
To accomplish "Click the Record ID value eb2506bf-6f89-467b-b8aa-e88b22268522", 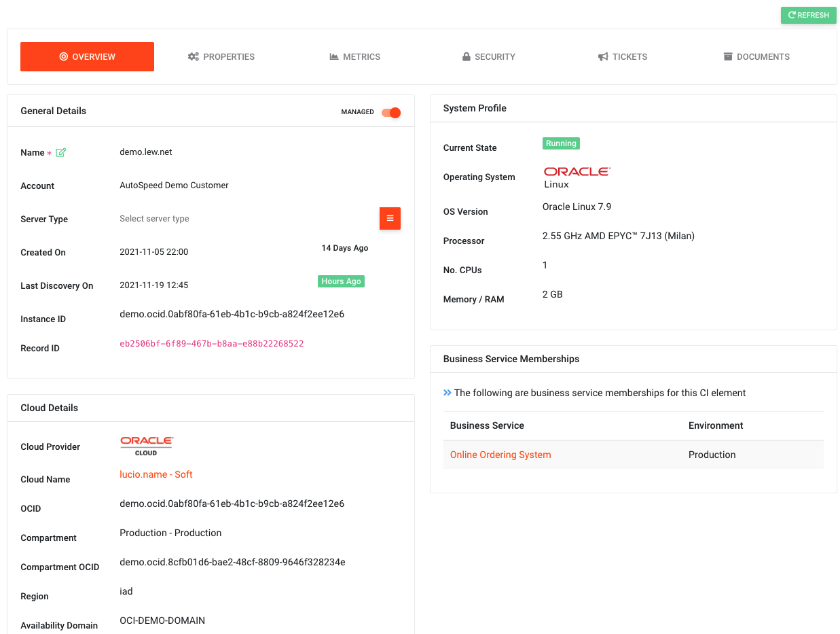I will click(212, 344).
